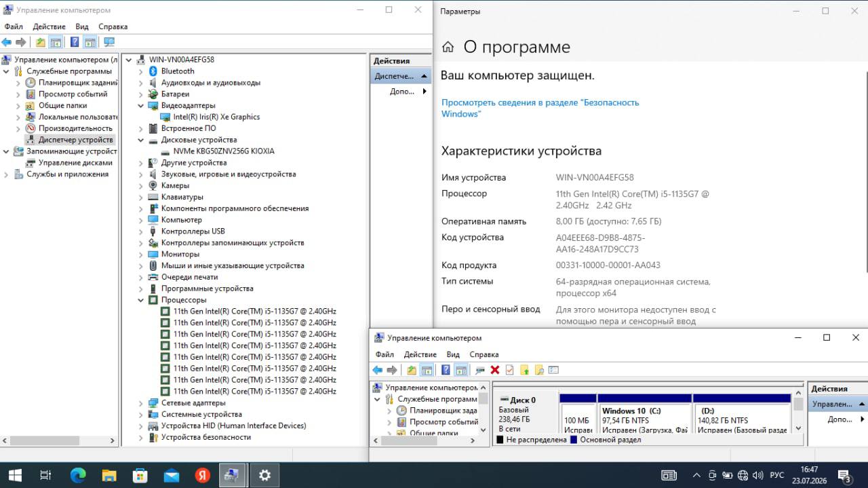This screenshot has width=868, height=488.
Task: Click the checkmark document icon in lower toolbar
Action: click(x=509, y=370)
